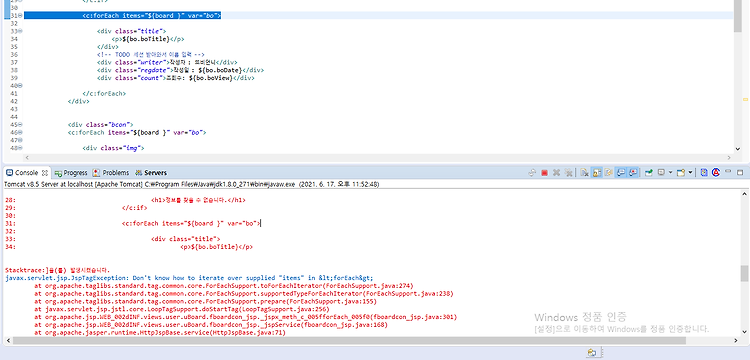Click the blue document icon in Console toolbar
Viewport: 750px width, 360px height.
[x=704, y=173]
